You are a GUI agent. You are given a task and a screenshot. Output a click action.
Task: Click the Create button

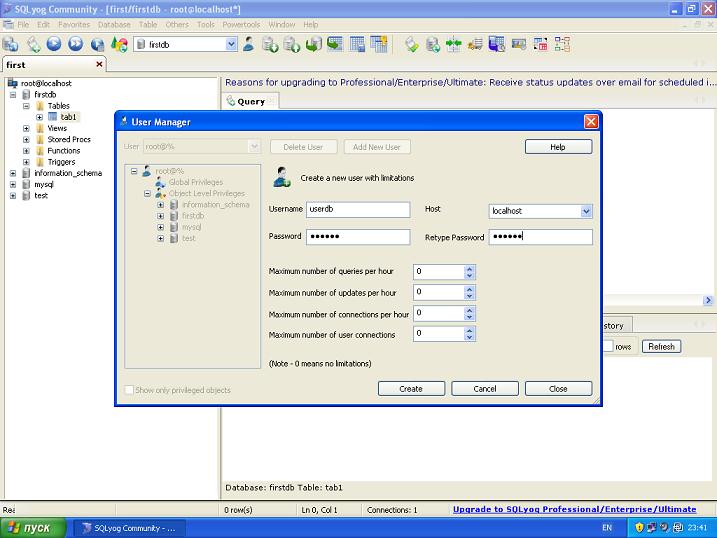[411, 389]
